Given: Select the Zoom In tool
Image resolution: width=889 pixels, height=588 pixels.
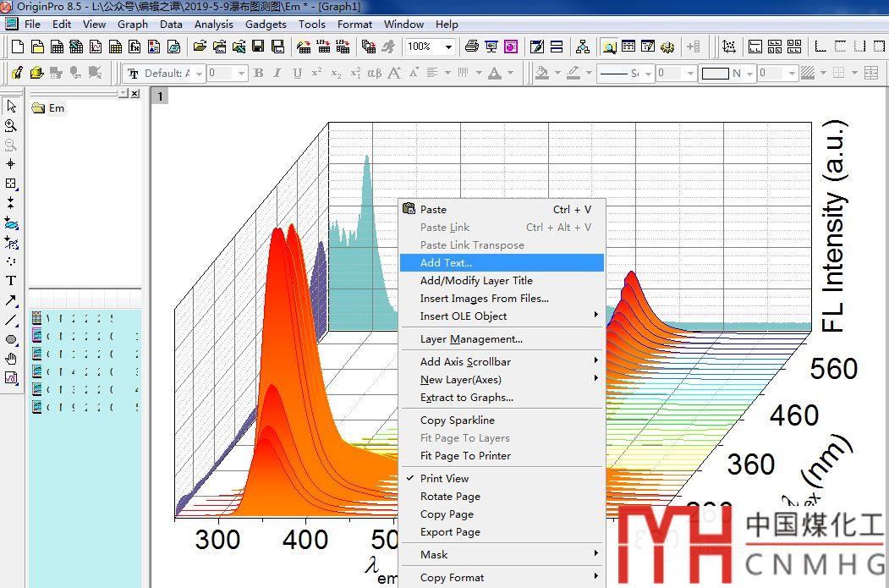Looking at the screenshot, I should [11, 125].
